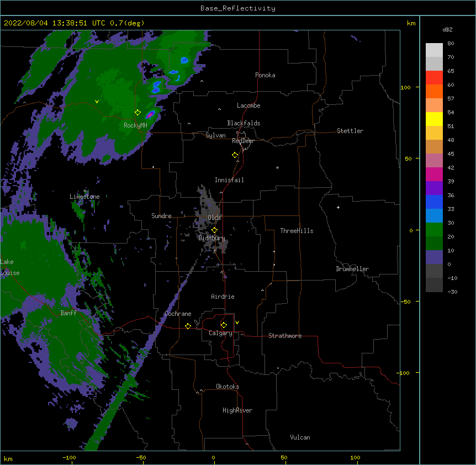Screen dimensions: 476x465
Task: Select the Lacombe city label
Action: [x=248, y=105]
